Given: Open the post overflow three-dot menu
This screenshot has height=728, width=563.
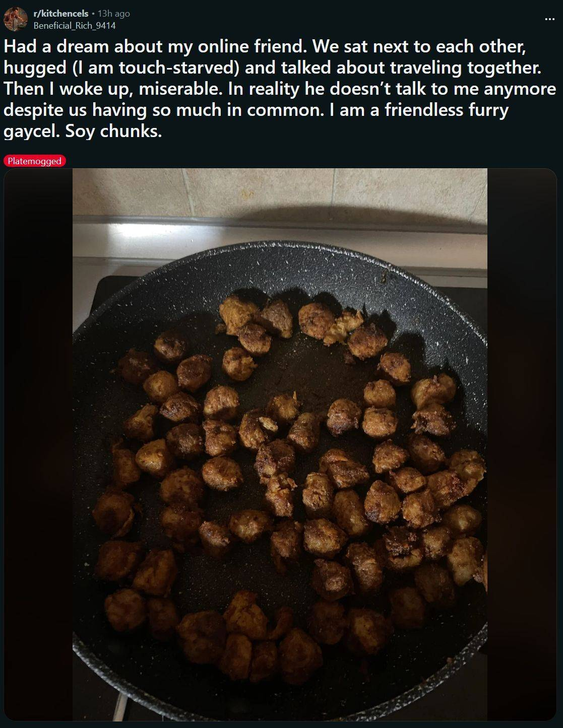Looking at the screenshot, I should click(549, 20).
